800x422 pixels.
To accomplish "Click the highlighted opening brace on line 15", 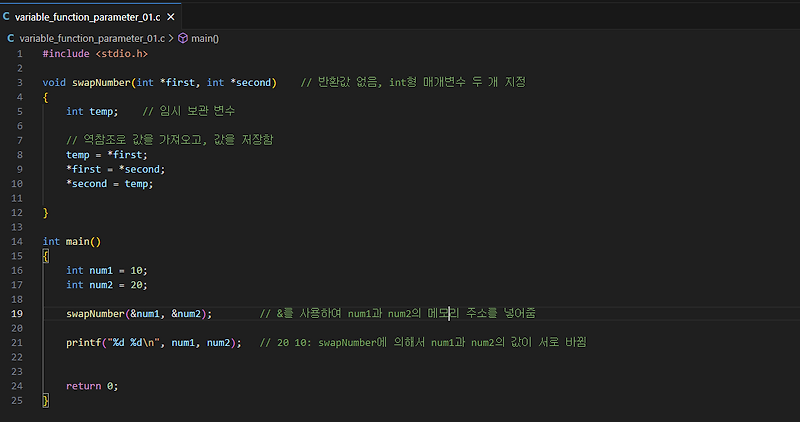I will [x=45, y=256].
